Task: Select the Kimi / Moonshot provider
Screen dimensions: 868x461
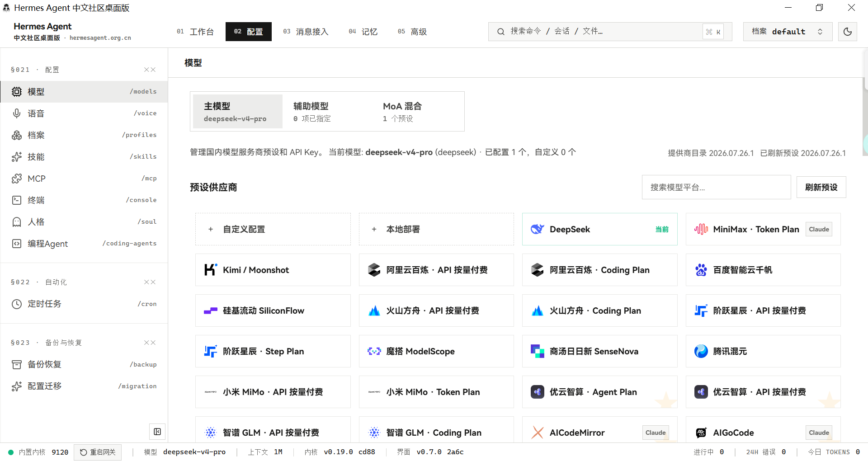Action: 273,270
